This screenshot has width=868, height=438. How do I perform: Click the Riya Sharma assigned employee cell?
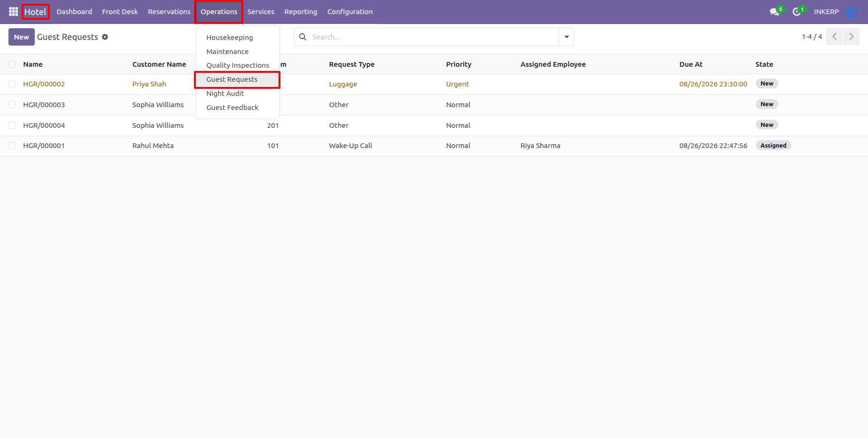(540, 146)
